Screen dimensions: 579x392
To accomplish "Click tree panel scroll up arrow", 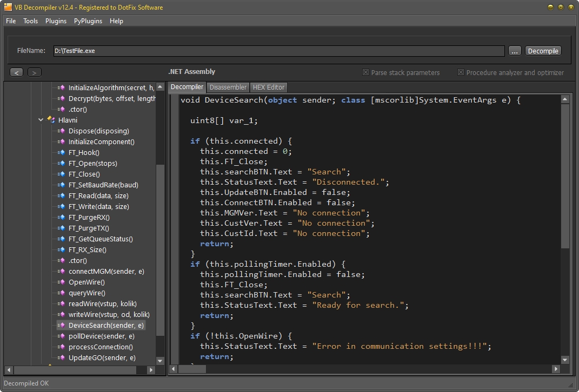I will pos(160,87).
